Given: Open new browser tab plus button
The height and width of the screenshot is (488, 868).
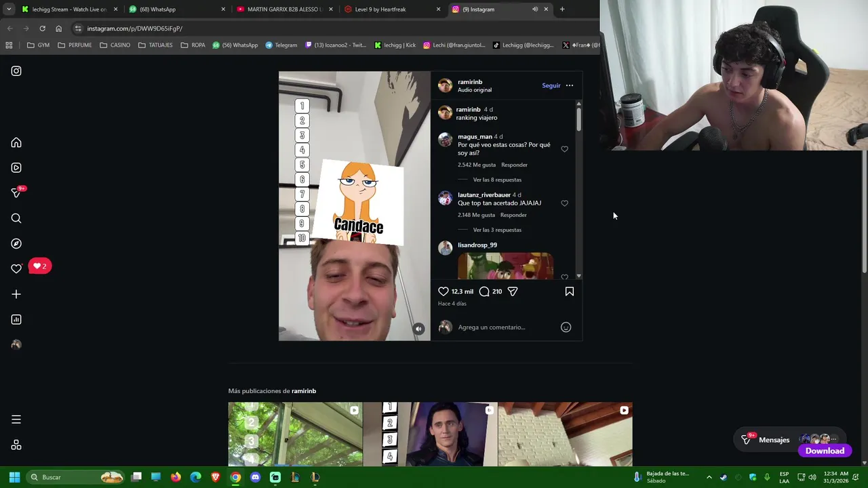Looking at the screenshot, I should [562, 9].
